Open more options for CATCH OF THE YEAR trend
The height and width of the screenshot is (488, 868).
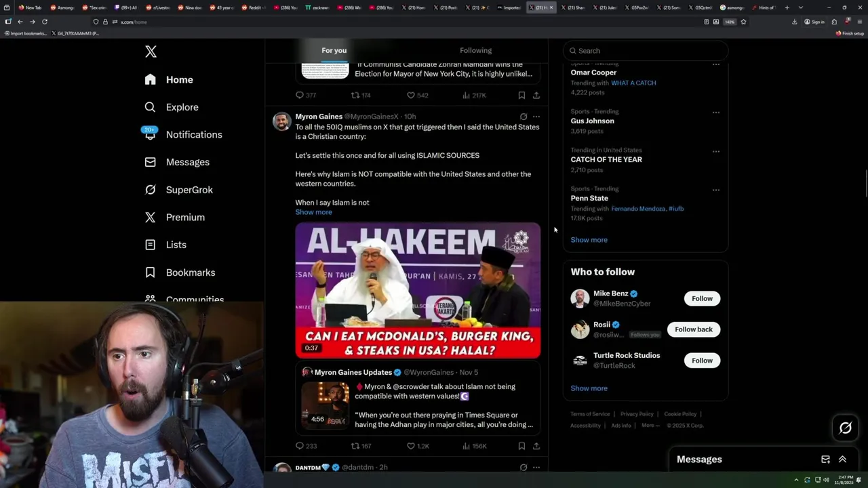[x=715, y=151]
